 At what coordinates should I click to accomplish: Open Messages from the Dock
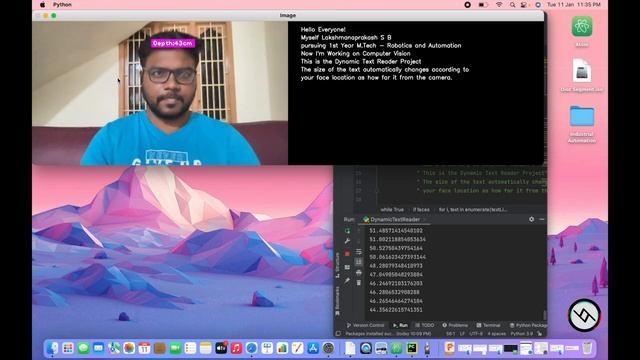coord(83,348)
